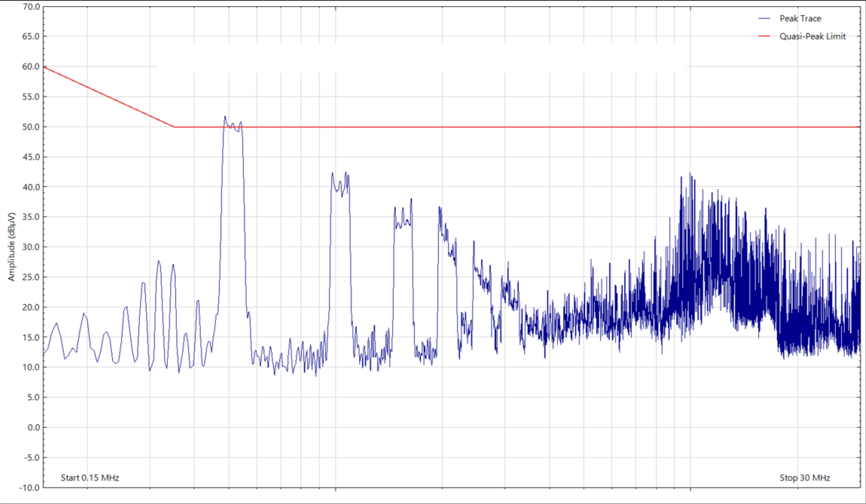The height and width of the screenshot is (504, 866).
Task: Select the 'Amplitude (dBµV)' axis title
Action: [x=12, y=247]
